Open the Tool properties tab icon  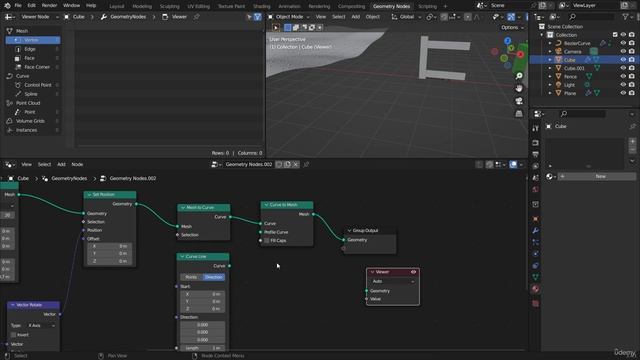[x=536, y=129]
